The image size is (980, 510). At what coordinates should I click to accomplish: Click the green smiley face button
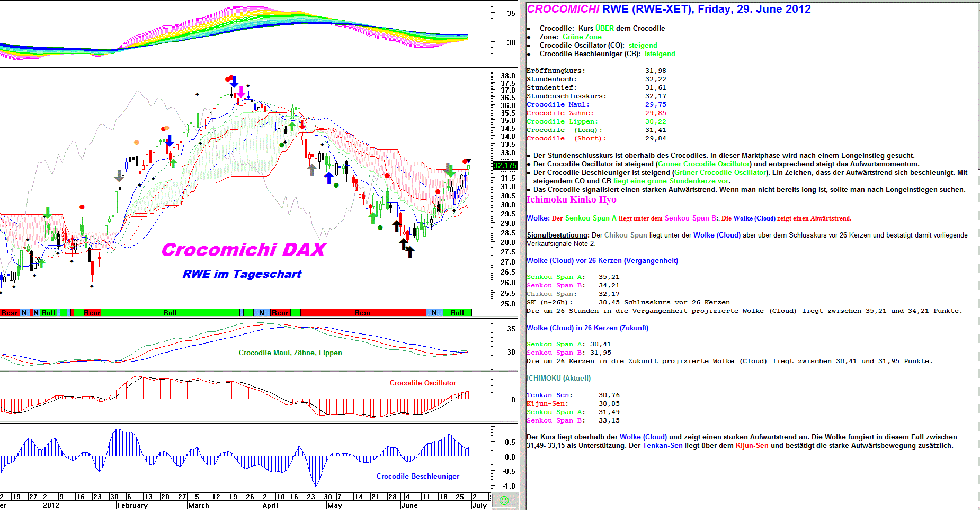point(504,500)
